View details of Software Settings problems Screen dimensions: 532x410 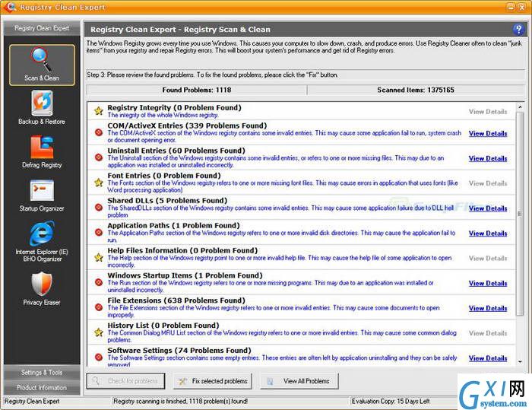tap(488, 358)
